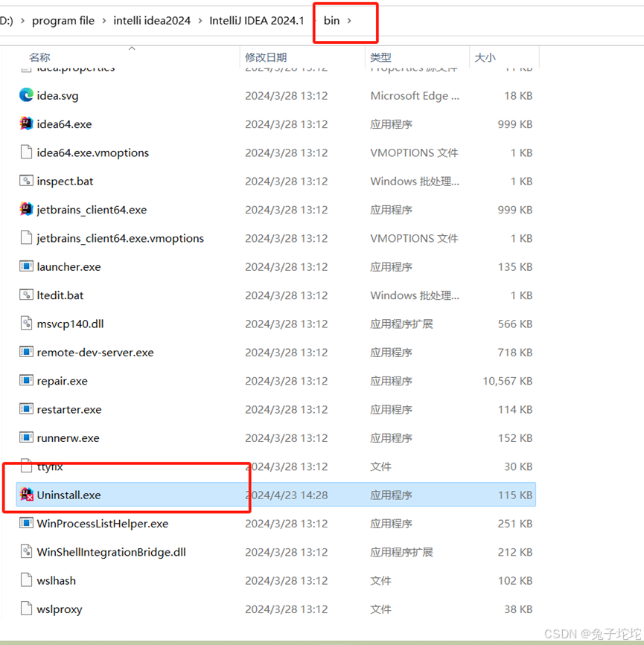Viewport: 644px width, 645px height.
Task: Select remote-dev-server.exe file name
Action: click(x=95, y=352)
